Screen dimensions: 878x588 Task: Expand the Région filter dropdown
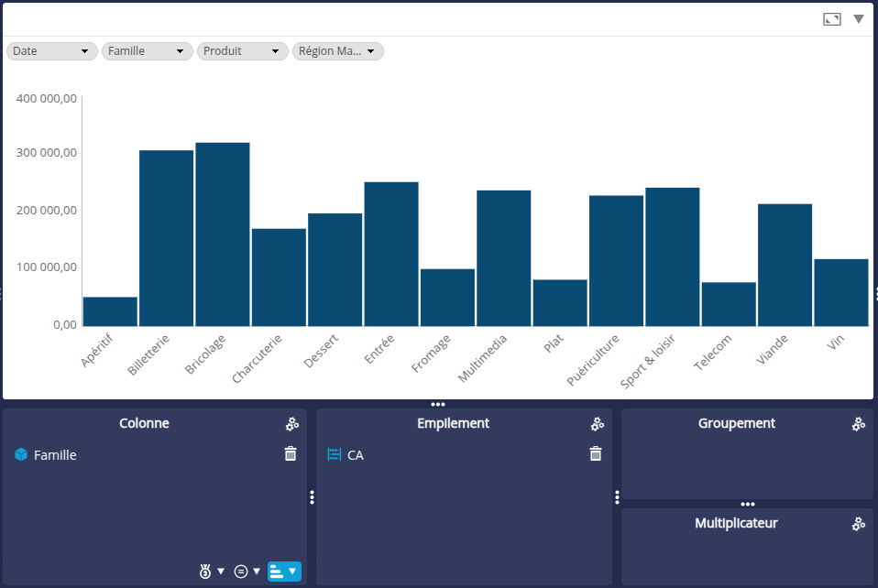[x=337, y=51]
